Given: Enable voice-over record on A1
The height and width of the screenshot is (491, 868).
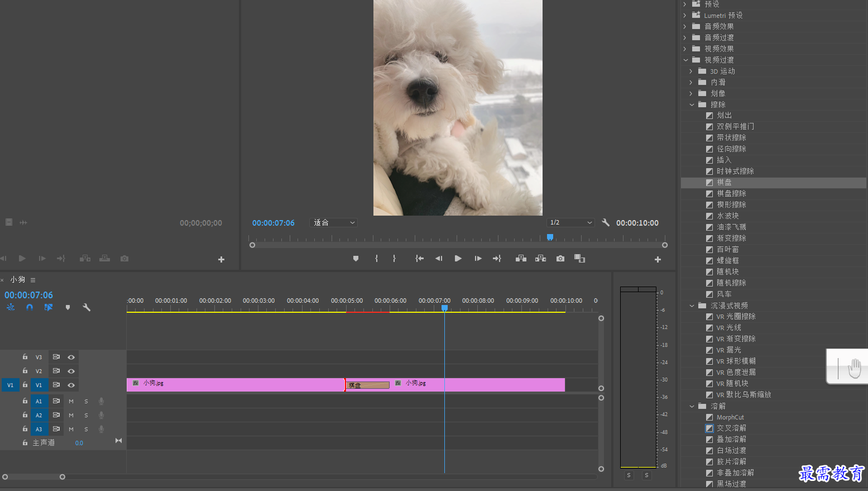Looking at the screenshot, I should 101,401.
